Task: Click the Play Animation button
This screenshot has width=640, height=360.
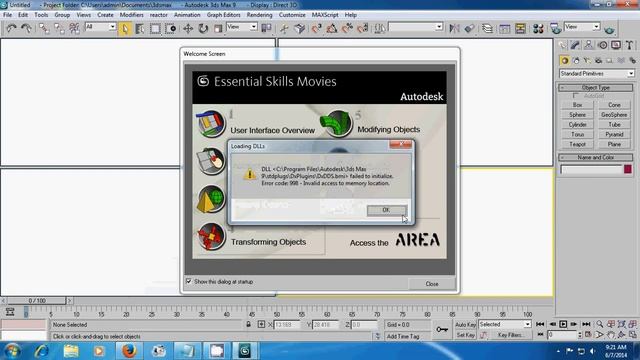Action: click(x=563, y=324)
